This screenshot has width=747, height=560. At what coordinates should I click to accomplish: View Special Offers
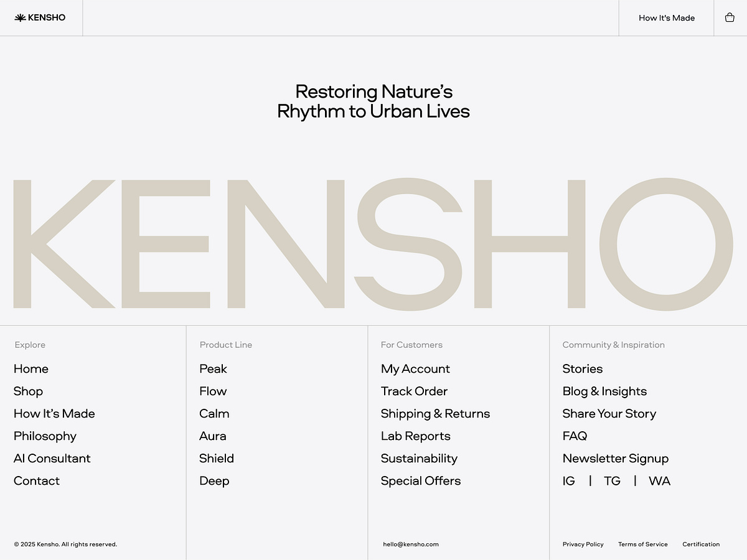[421, 481]
